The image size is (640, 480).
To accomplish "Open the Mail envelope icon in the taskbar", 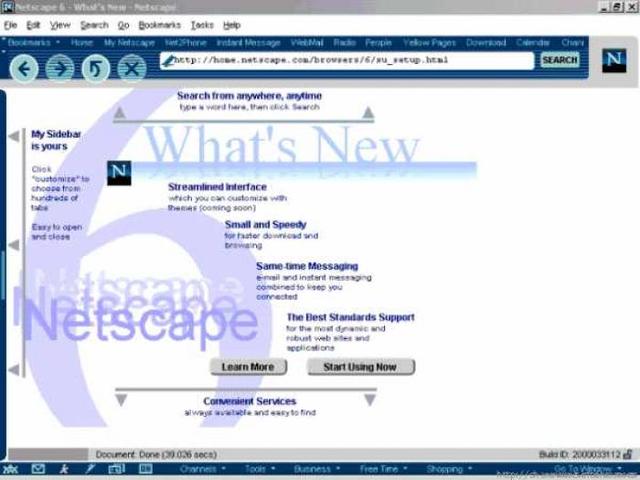I will point(38,469).
